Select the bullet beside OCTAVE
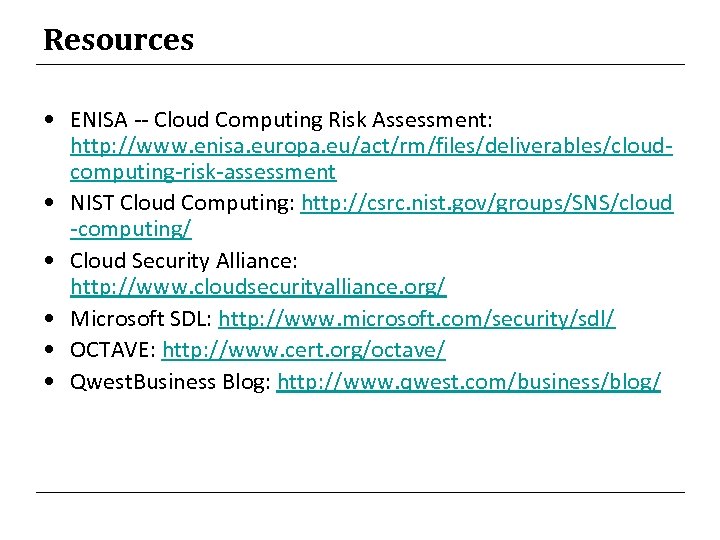720x540 pixels. point(49,350)
